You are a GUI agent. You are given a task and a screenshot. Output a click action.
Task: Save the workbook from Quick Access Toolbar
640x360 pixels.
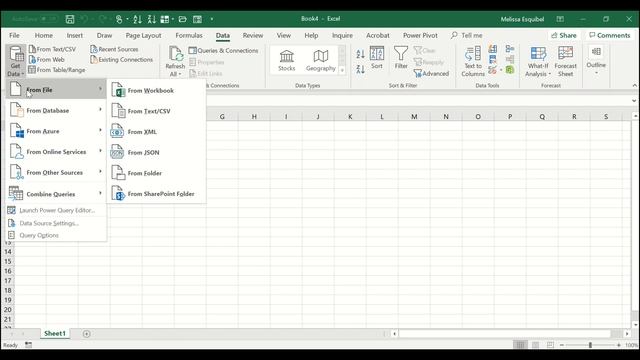pos(70,19)
